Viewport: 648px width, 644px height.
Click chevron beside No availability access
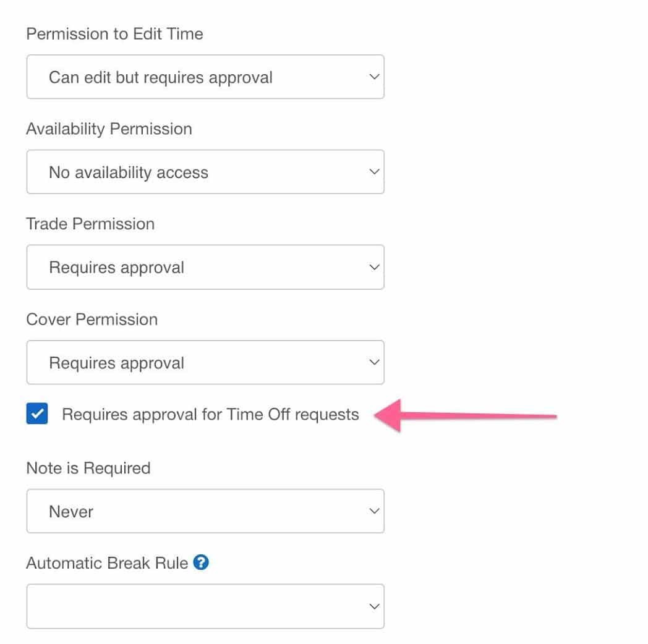(374, 172)
